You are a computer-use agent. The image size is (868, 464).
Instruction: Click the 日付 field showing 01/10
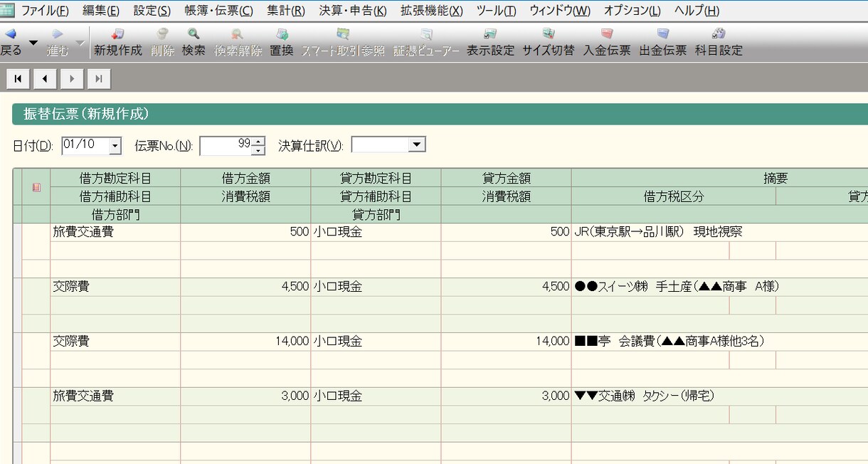(85, 145)
